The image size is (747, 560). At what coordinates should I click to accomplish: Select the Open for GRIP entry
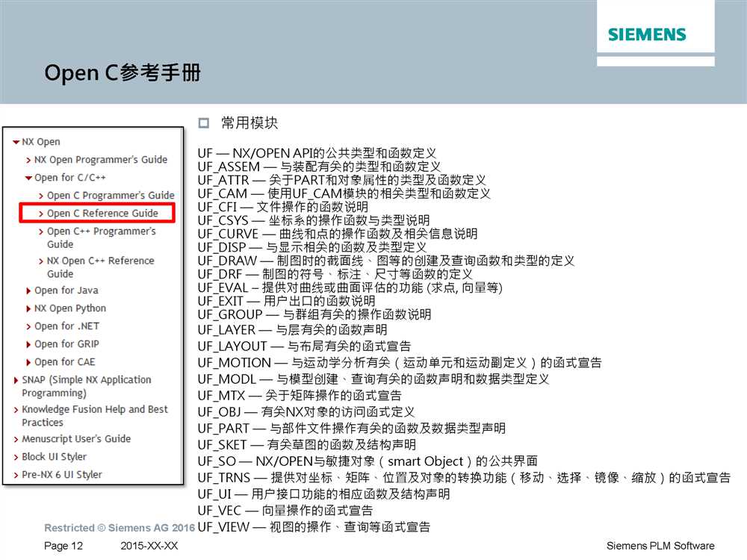point(66,344)
